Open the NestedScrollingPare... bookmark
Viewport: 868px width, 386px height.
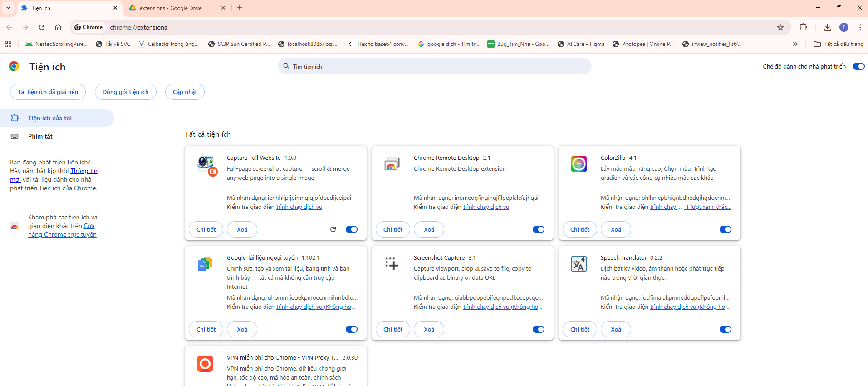tap(57, 44)
